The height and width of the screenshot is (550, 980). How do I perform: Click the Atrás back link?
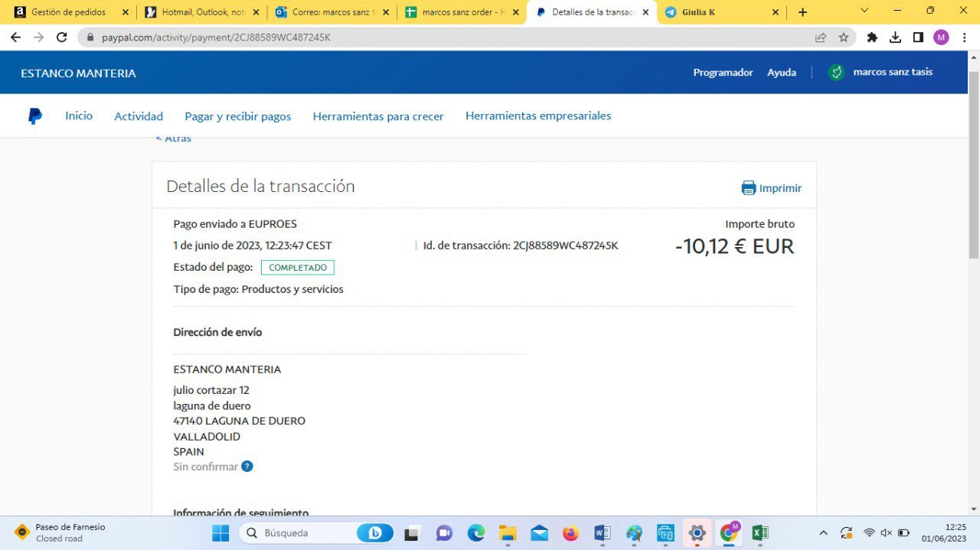(174, 138)
